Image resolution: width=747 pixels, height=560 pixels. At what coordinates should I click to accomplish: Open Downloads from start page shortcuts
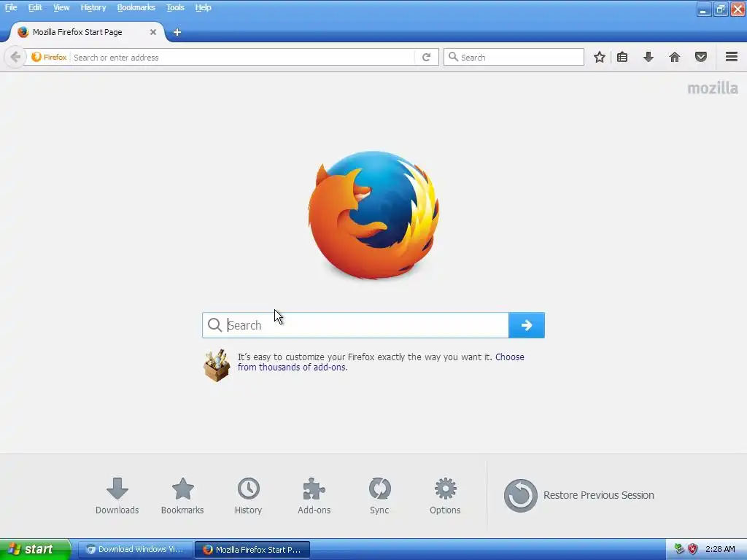pos(117,496)
